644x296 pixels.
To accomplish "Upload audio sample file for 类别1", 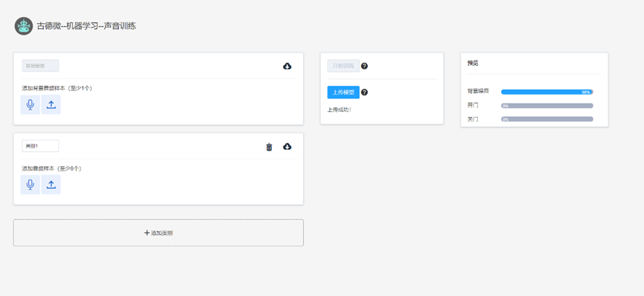I will (x=51, y=185).
